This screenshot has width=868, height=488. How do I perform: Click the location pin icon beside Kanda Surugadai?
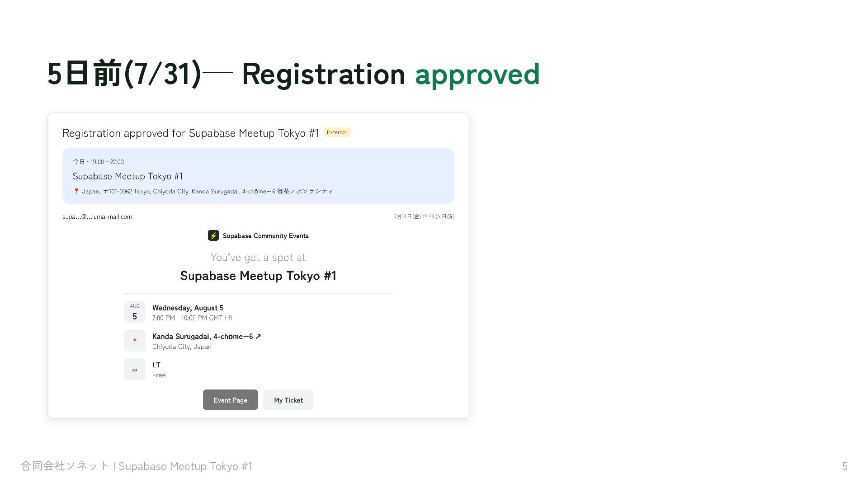click(135, 341)
